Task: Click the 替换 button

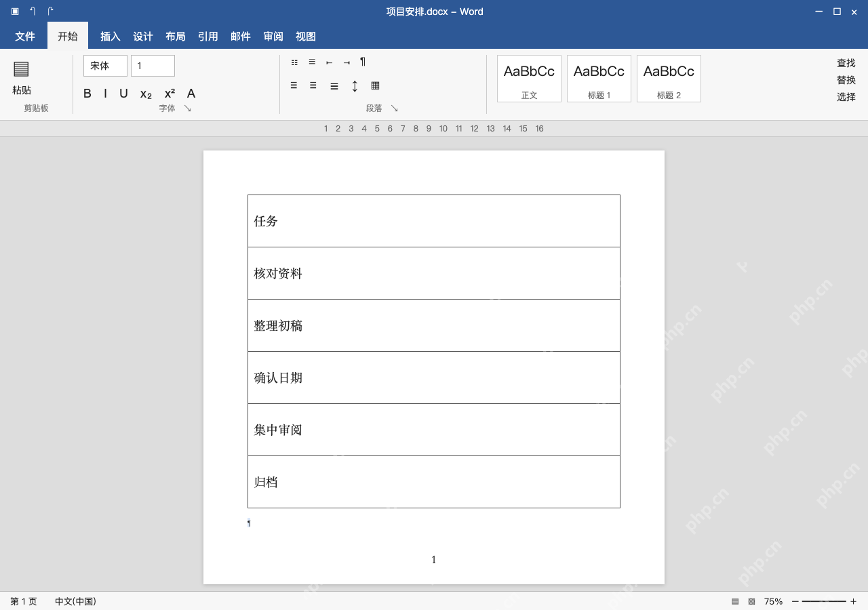Action: (846, 80)
